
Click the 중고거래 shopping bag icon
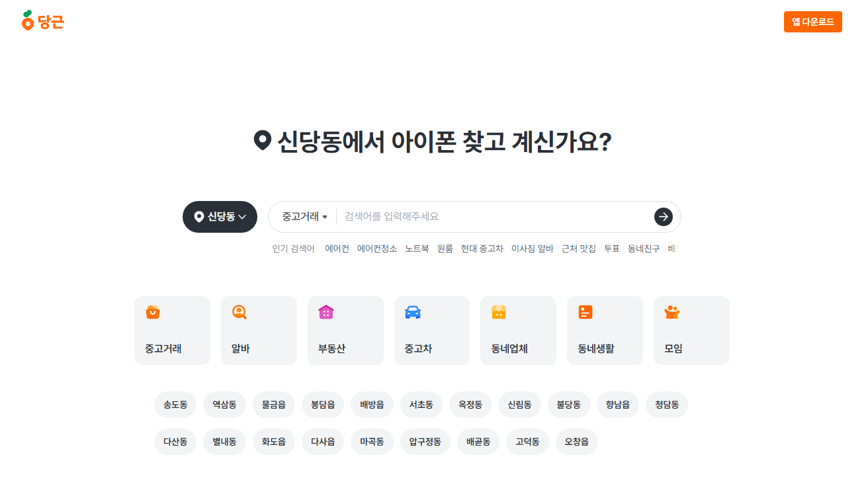pyautogui.click(x=153, y=312)
